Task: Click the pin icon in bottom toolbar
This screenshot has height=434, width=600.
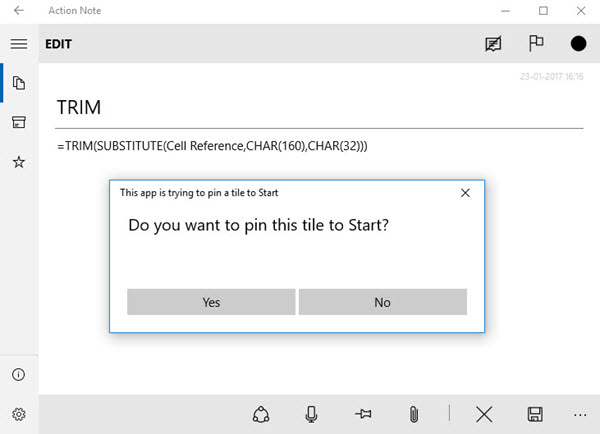Action: pyautogui.click(x=363, y=414)
